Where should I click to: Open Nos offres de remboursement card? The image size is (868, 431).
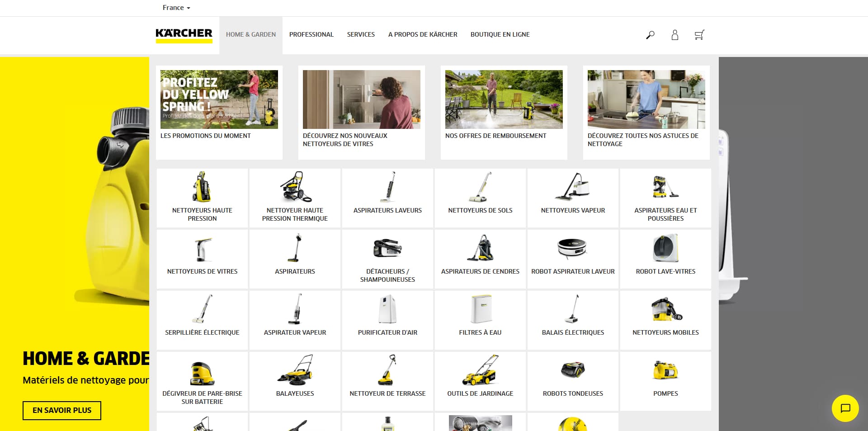click(504, 113)
